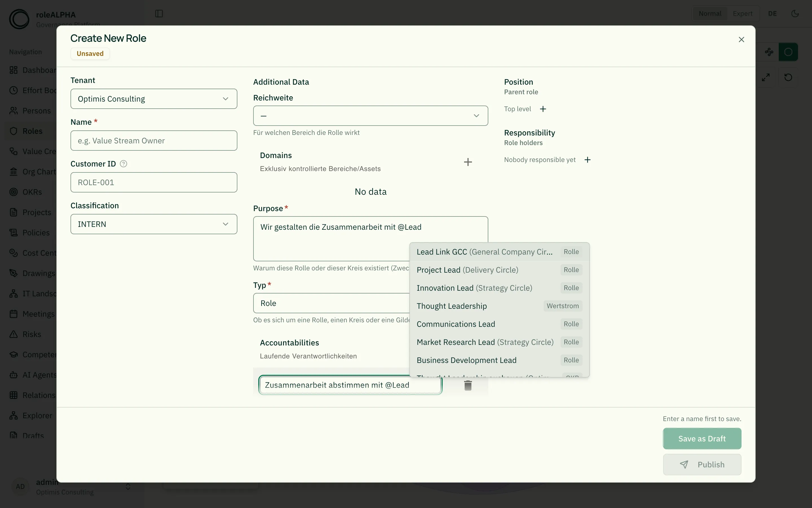Focus the Customer ID field ROLE-001

[x=154, y=182]
